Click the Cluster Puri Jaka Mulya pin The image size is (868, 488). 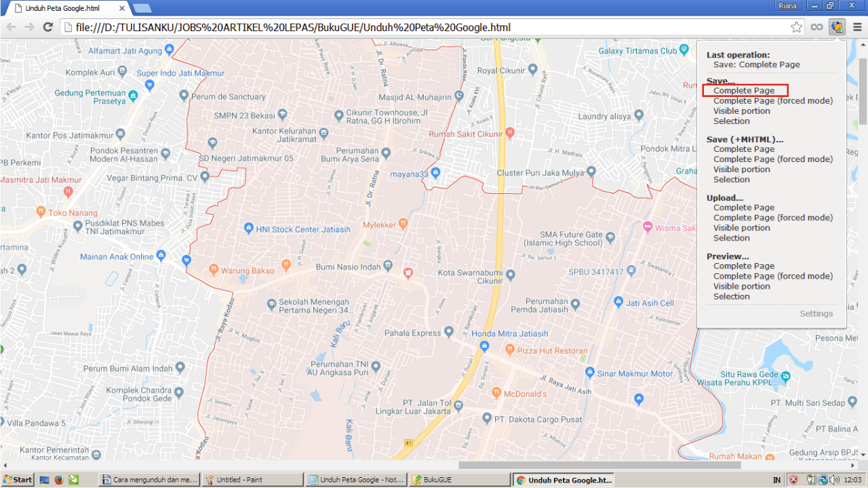click(591, 171)
